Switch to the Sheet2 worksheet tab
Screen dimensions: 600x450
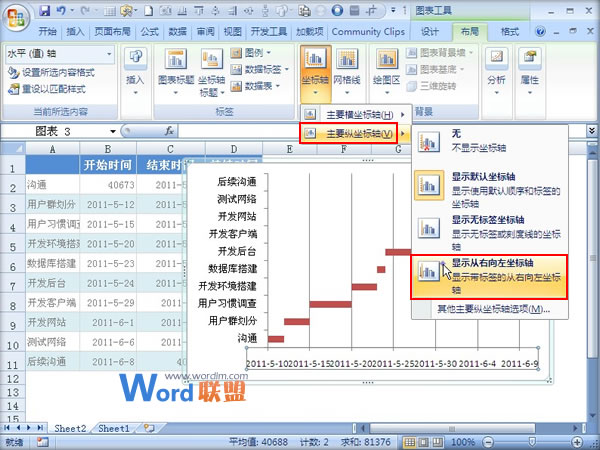point(70,428)
